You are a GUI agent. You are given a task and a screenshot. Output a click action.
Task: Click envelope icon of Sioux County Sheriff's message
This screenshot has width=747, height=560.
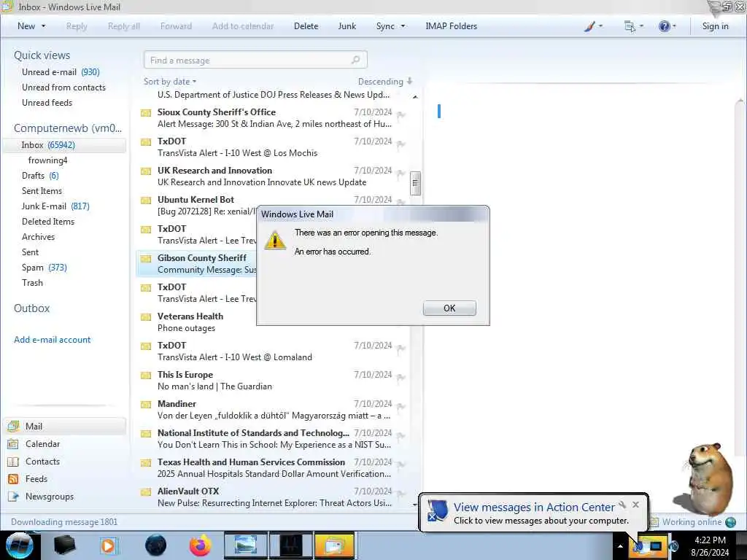pos(146,113)
